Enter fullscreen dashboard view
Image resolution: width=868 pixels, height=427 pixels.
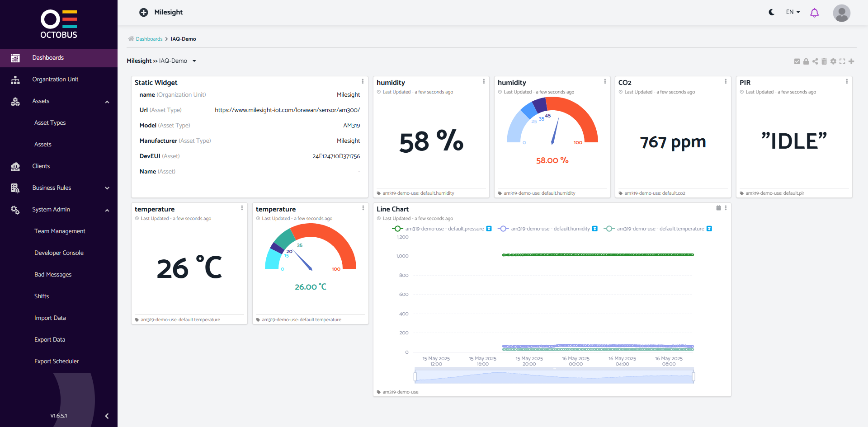click(842, 61)
